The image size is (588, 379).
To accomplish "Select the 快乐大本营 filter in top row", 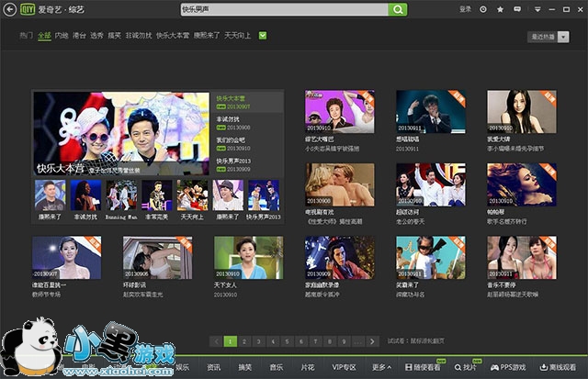I will (173, 36).
